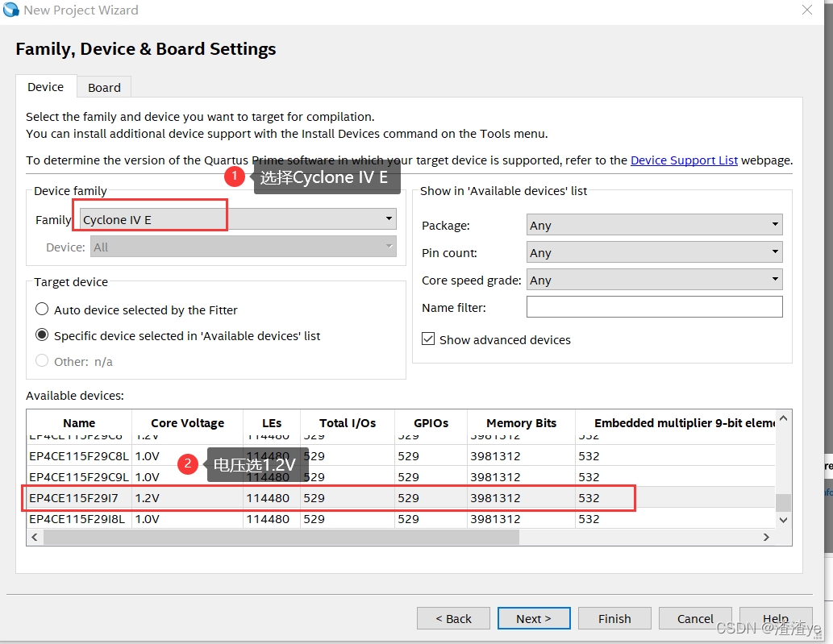This screenshot has height=644, width=833.
Task: Click inside the Name filter field
Action: (x=654, y=307)
